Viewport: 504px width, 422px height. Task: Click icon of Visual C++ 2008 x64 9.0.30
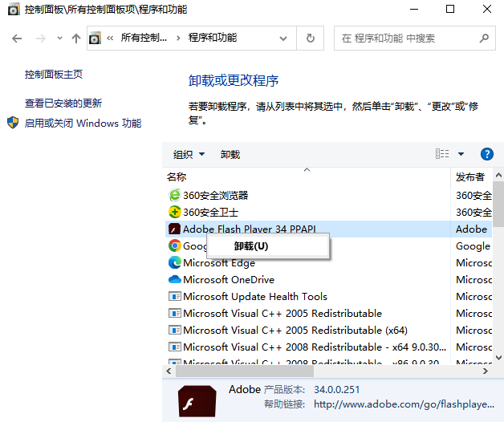[174, 347]
